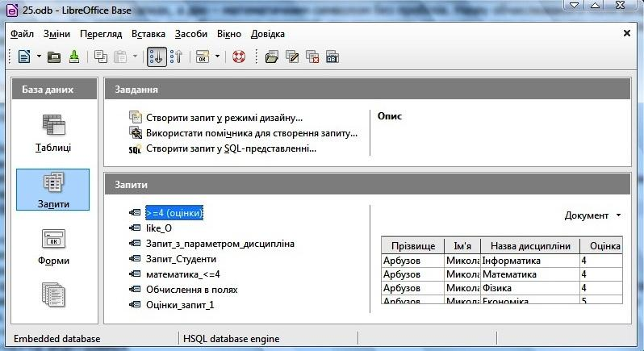This screenshot has width=644, height=351.
Task: Click the Назва дисципліни column header
Action: pyautogui.click(x=530, y=245)
